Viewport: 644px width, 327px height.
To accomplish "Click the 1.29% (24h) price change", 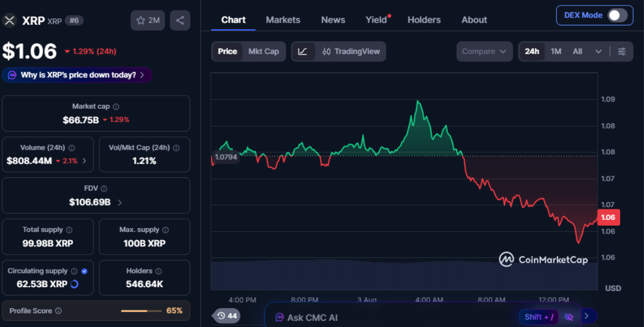I will (90, 51).
